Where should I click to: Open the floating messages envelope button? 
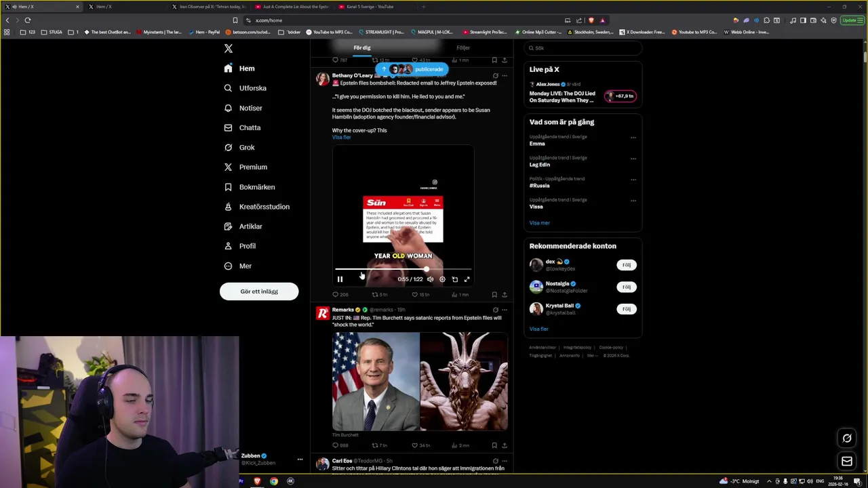847,462
